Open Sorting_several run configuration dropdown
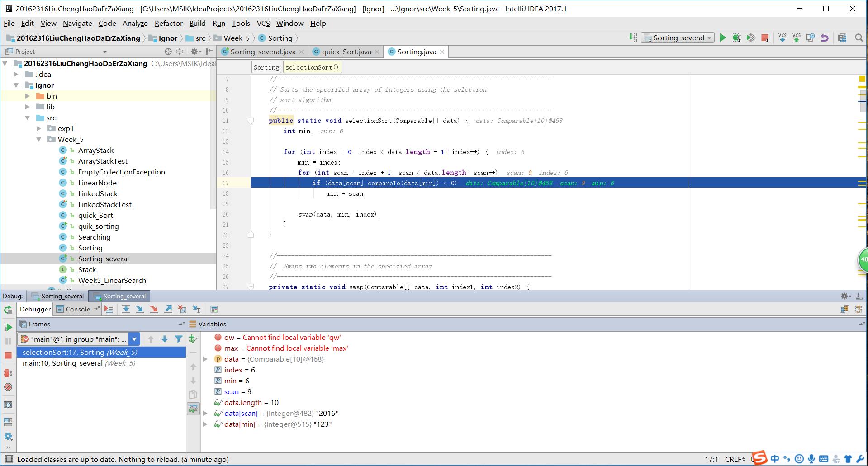 (678, 38)
